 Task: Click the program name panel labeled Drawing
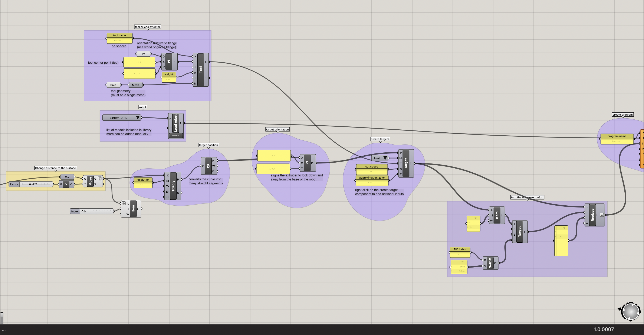coord(617,141)
